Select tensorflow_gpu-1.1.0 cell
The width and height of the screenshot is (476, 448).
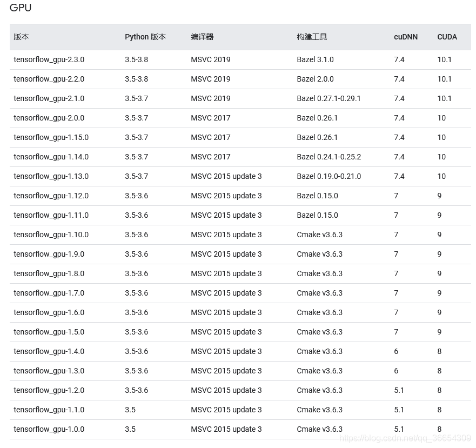click(49, 410)
